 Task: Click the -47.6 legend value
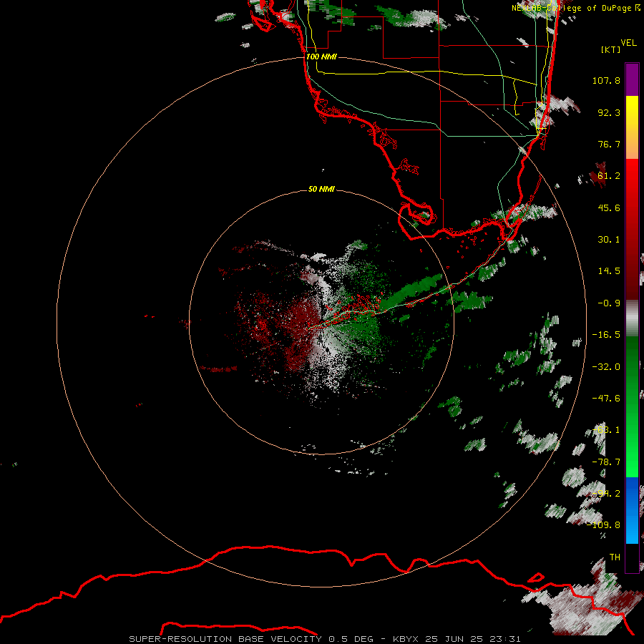click(x=606, y=399)
